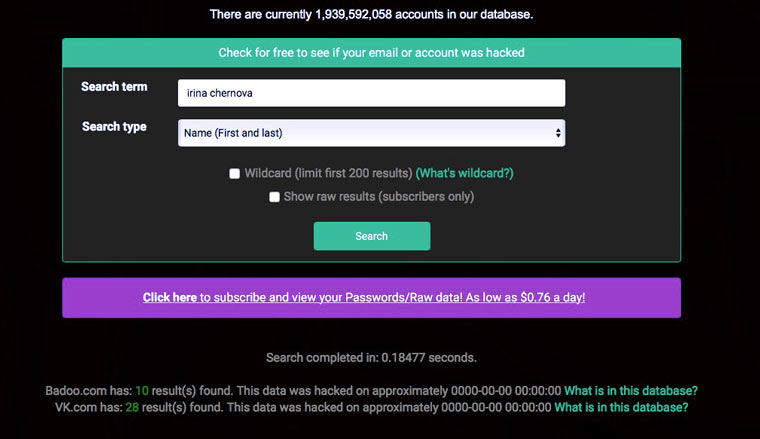Click the "Search type" label
Screen dimensions: 760x439
pos(114,127)
